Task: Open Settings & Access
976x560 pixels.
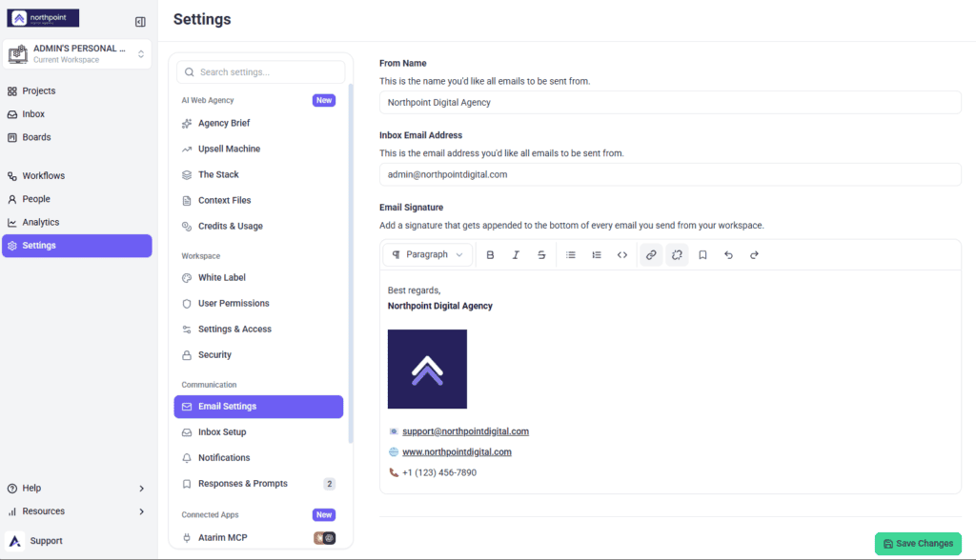Action: click(x=258, y=330)
